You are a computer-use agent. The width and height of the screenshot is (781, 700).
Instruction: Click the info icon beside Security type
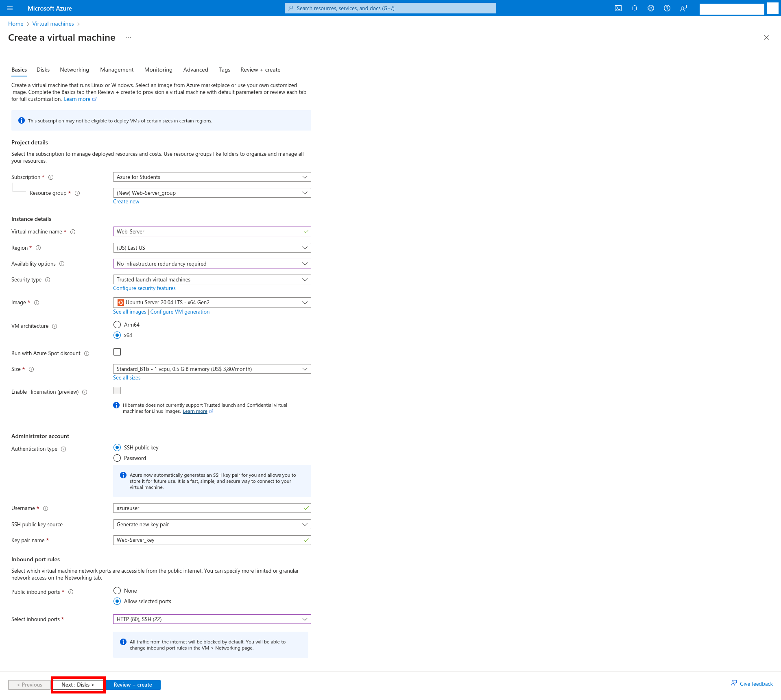(x=48, y=280)
